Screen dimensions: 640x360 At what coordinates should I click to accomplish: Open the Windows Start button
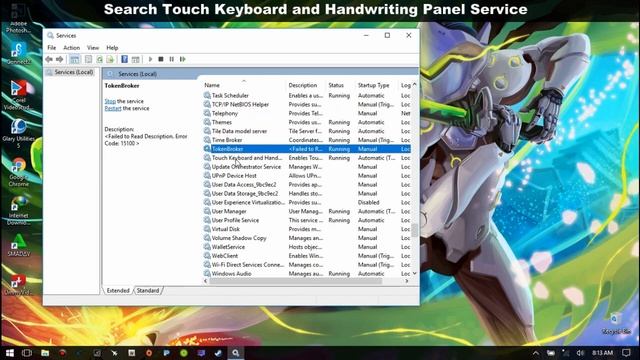(9, 353)
